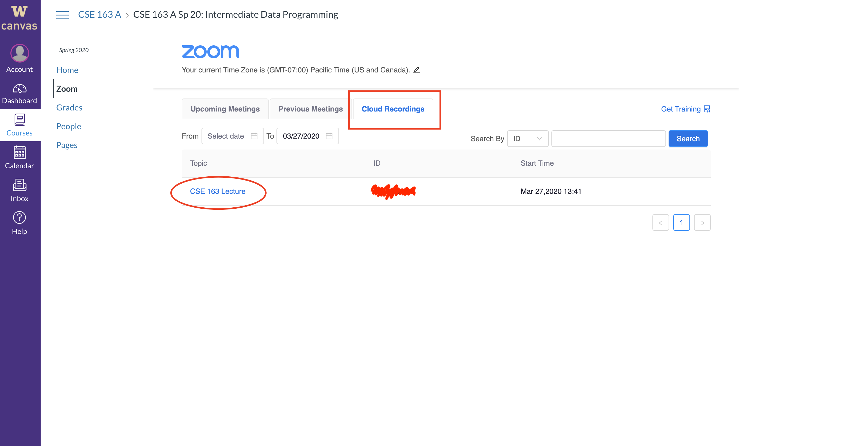The image size is (868, 446).
Task: Open the Account profile icon
Action: pos(20,53)
